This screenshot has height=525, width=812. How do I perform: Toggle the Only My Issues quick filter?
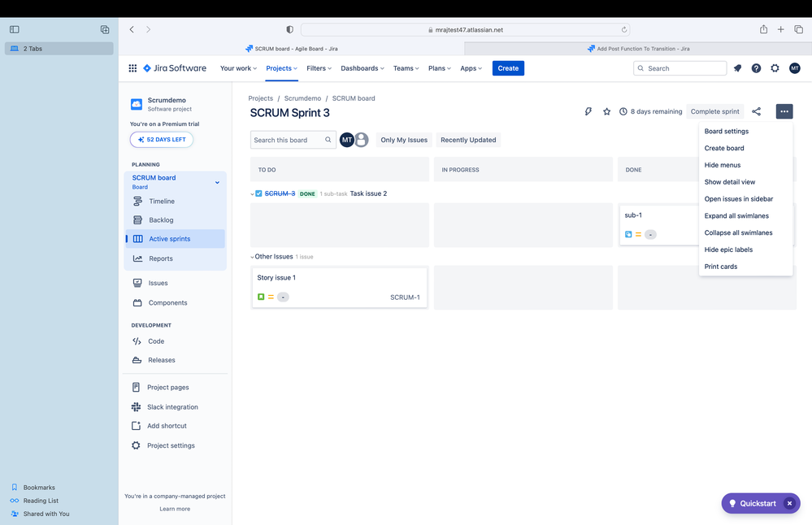click(404, 140)
